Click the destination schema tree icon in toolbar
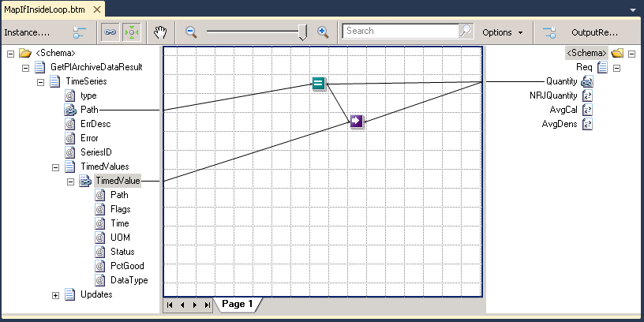This screenshot has width=644, height=322. [549, 32]
